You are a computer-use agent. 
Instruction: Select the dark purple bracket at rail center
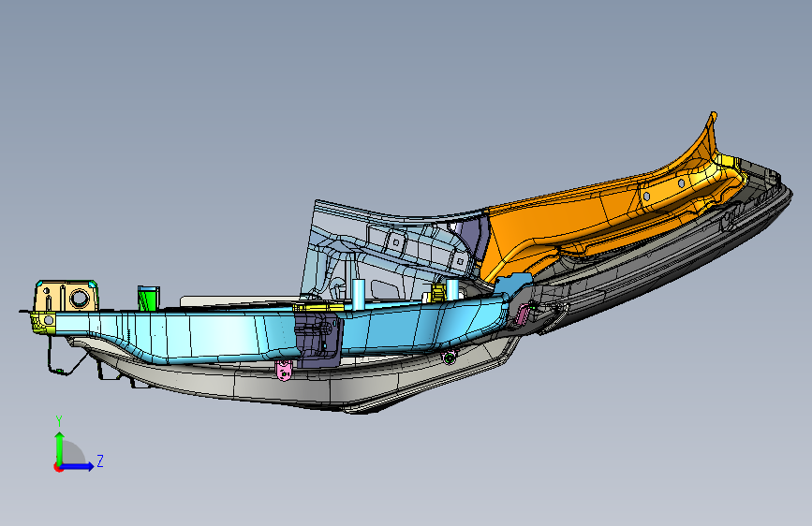point(317,341)
